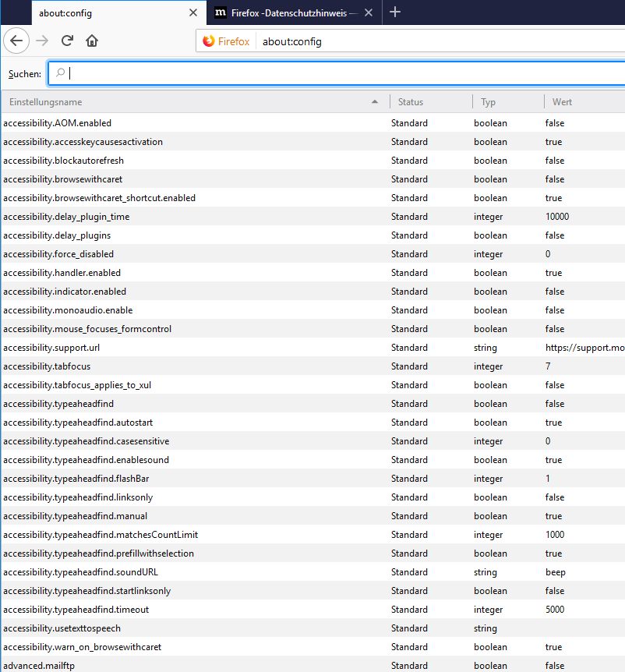Image resolution: width=625 pixels, height=672 pixels.
Task: Reload the current page
Action: coord(67,41)
